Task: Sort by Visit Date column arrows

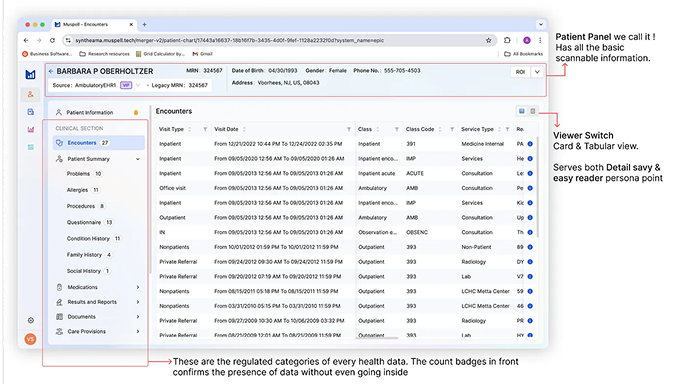Action: tap(244, 129)
